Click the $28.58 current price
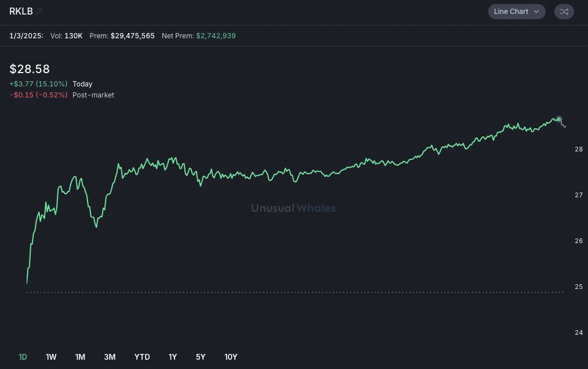This screenshot has height=369, width=588. 30,69
